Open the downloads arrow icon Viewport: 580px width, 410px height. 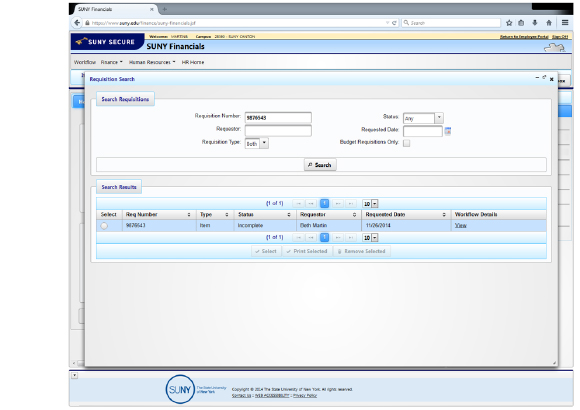point(535,23)
